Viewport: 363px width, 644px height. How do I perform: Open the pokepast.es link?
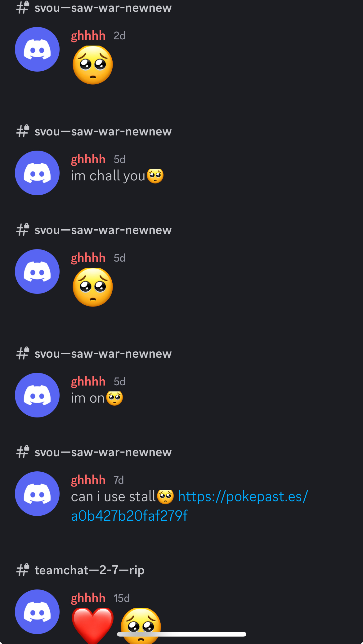tap(189, 506)
